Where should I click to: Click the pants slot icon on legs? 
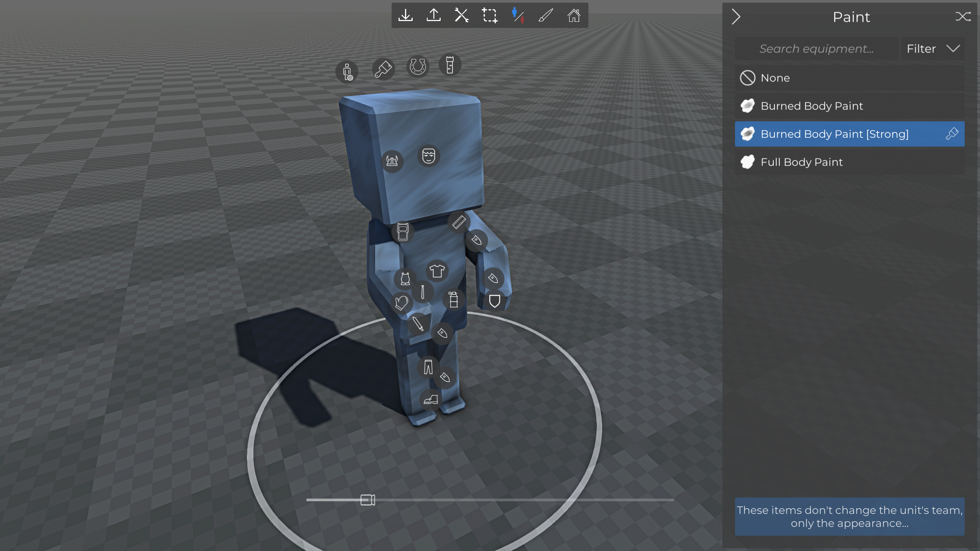[x=428, y=367]
